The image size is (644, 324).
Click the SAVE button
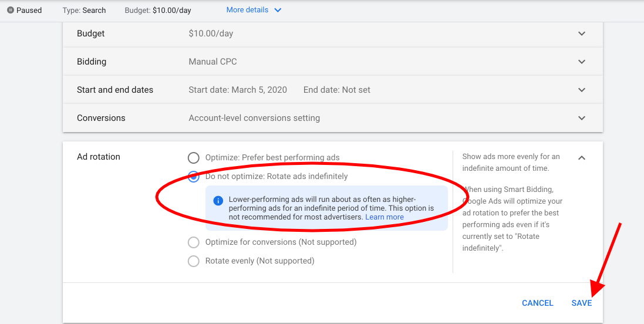point(582,303)
